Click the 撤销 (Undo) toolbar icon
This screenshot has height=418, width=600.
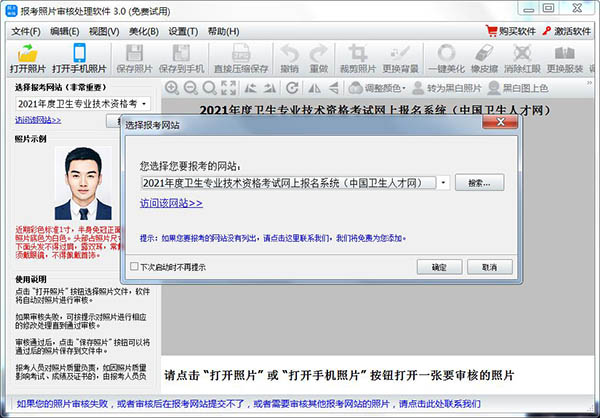(290, 58)
